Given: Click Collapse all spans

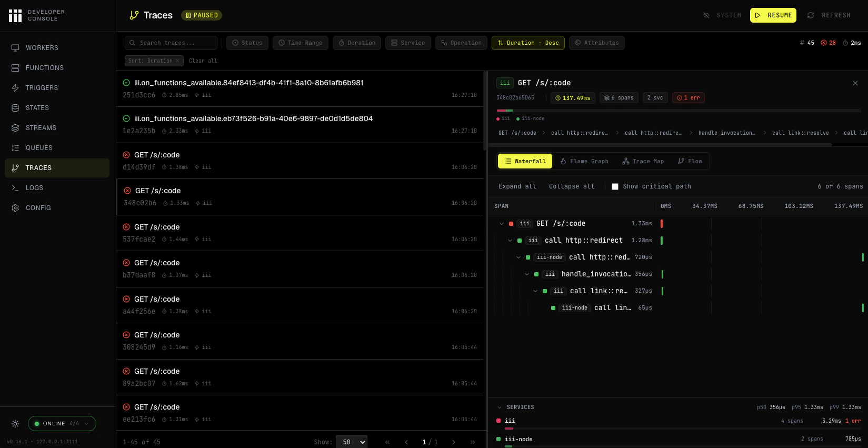Looking at the screenshot, I should click(572, 186).
